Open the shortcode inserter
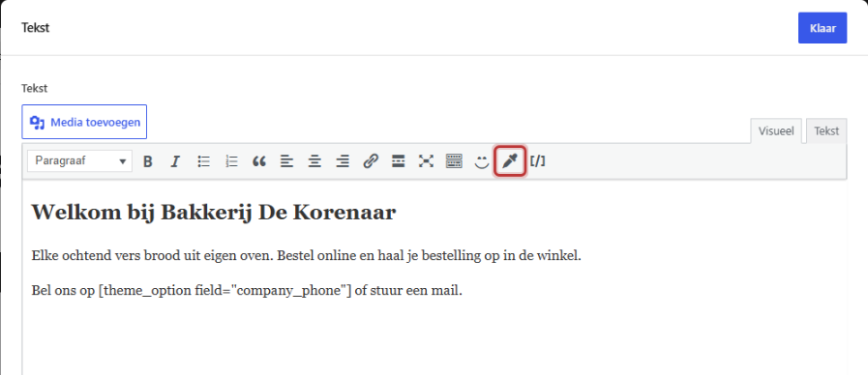 (x=537, y=161)
